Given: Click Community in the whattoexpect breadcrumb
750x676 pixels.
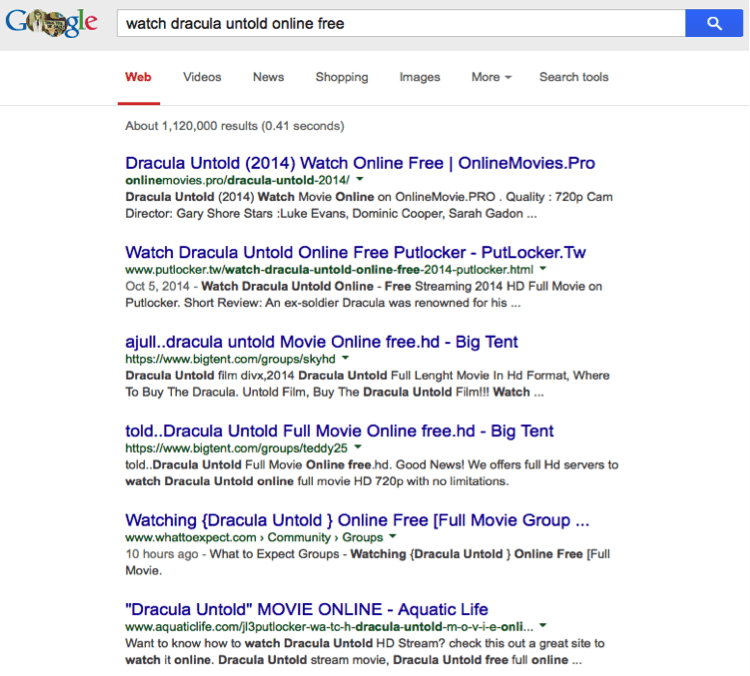Looking at the screenshot, I should pyautogui.click(x=299, y=537).
